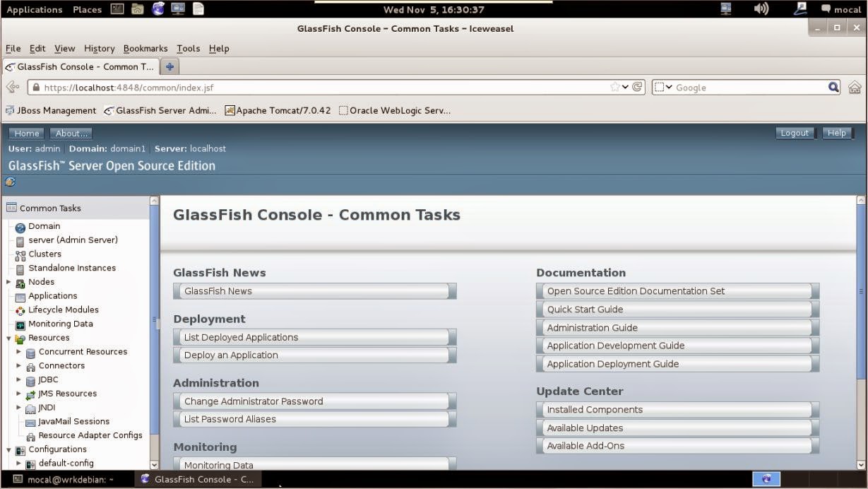Viewport: 868px width, 489px height.
Task: Open the File menu
Action: 13,48
